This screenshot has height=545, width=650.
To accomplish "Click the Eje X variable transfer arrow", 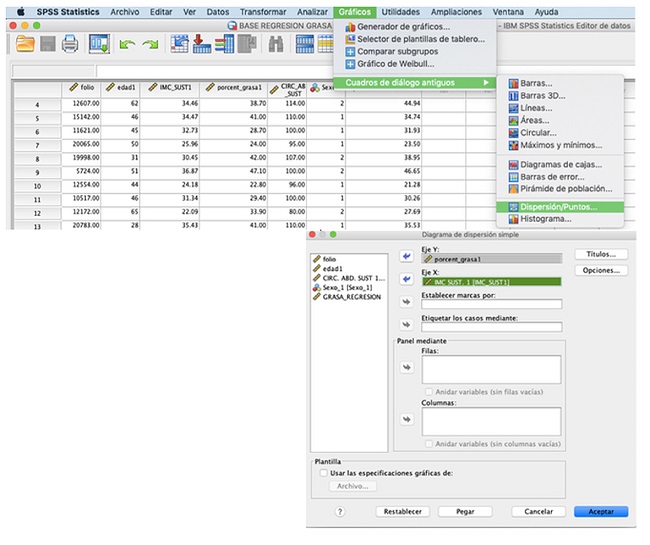I will 406,279.
